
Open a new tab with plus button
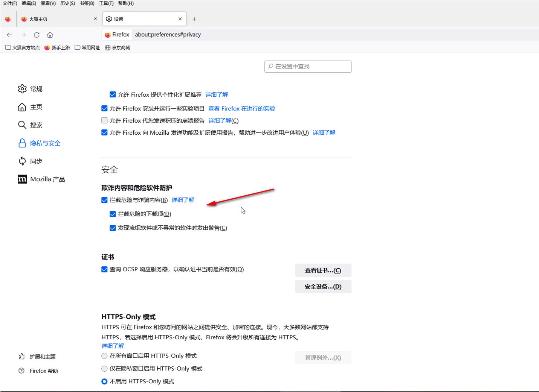[x=194, y=19]
